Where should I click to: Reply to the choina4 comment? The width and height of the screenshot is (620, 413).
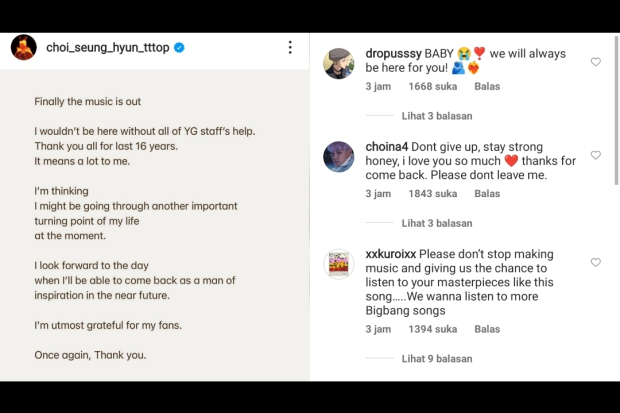(x=487, y=194)
